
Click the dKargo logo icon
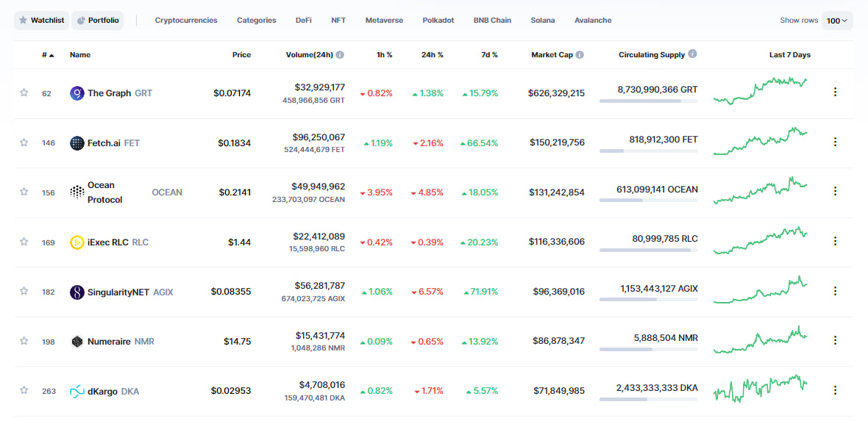point(77,392)
